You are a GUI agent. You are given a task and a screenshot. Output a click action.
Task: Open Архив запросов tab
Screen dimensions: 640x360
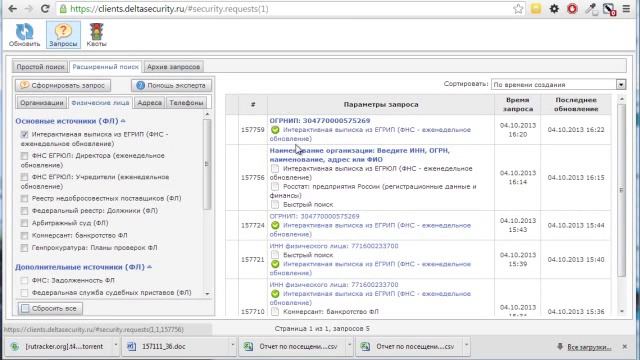[x=173, y=67]
